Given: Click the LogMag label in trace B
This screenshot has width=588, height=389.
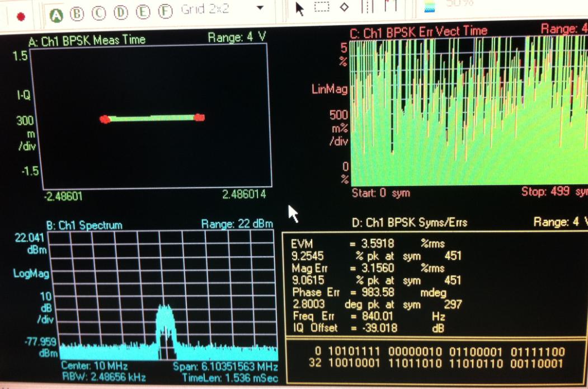Looking at the screenshot, I should (x=31, y=274).
